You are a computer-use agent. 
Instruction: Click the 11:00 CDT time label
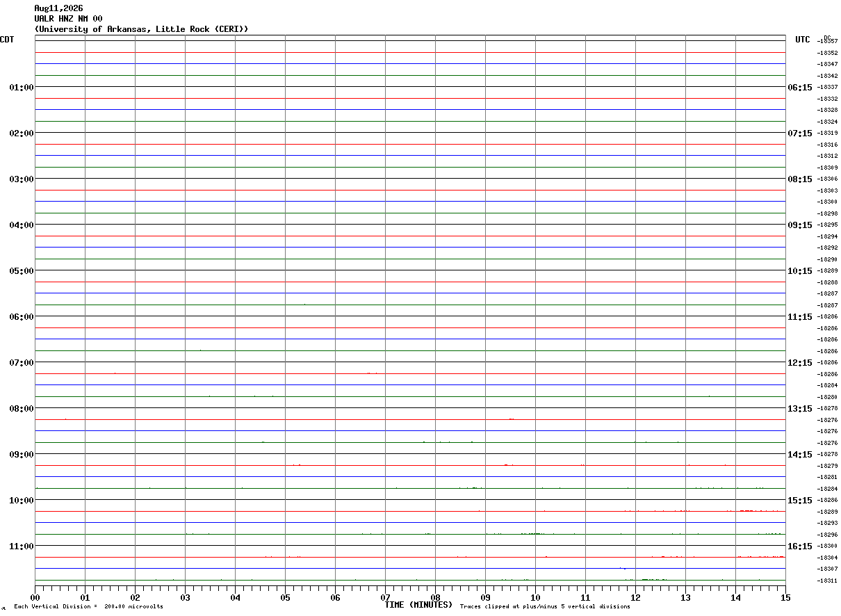[21, 546]
